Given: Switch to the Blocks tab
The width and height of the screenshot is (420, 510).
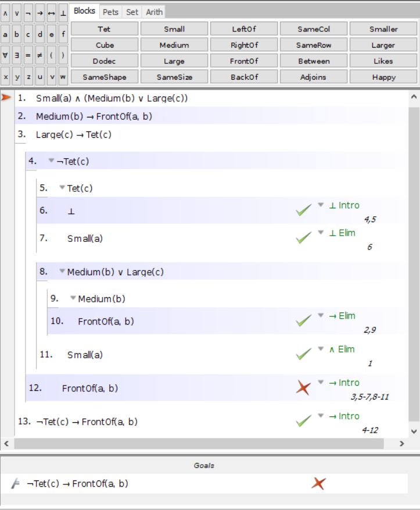Looking at the screenshot, I should (x=84, y=12).
